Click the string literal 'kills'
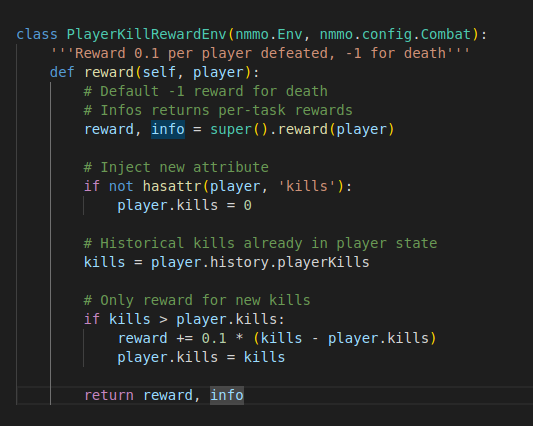This screenshot has height=426, width=533. [x=307, y=186]
